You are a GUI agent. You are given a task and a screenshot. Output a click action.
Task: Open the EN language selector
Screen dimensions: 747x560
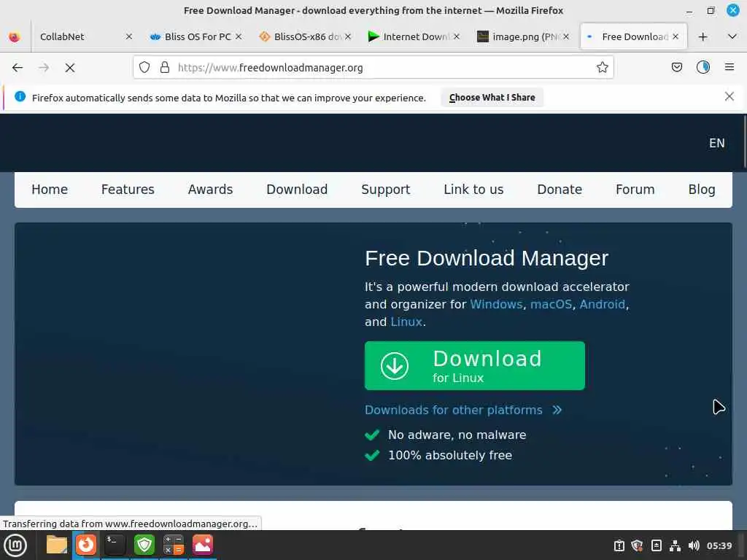coord(716,143)
